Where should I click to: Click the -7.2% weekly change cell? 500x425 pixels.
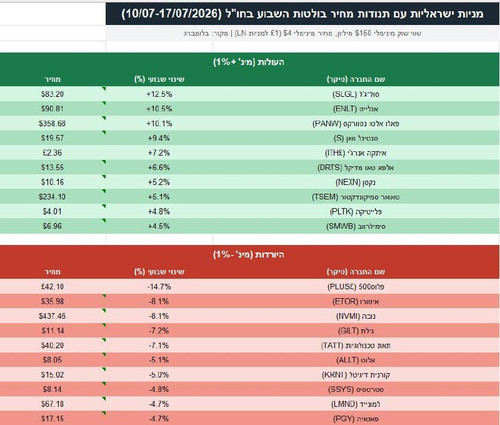point(159,331)
